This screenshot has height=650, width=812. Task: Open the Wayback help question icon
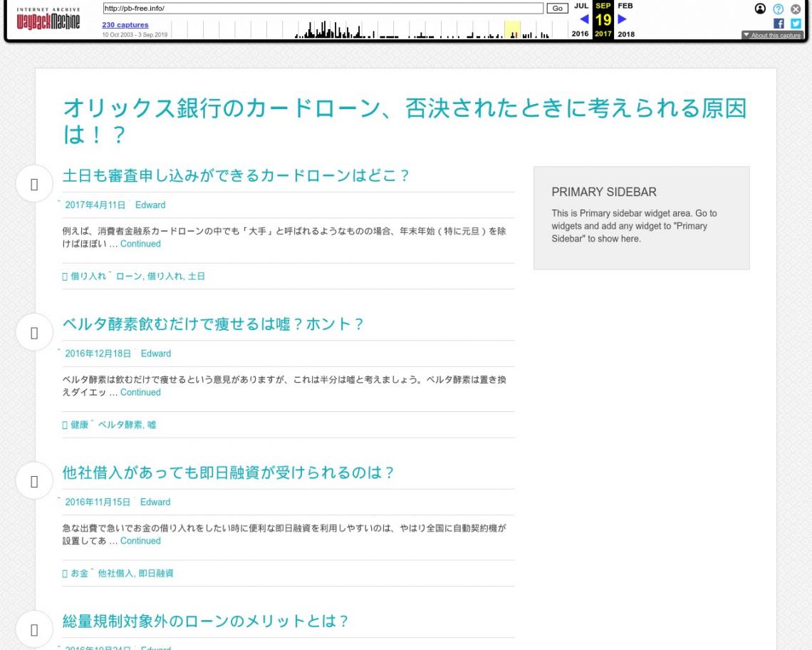pos(778,9)
